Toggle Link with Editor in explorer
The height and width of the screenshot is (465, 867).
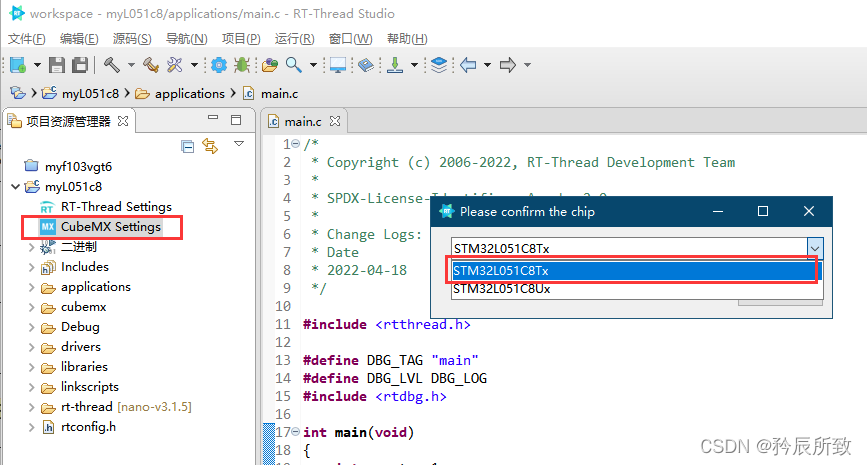pos(210,146)
